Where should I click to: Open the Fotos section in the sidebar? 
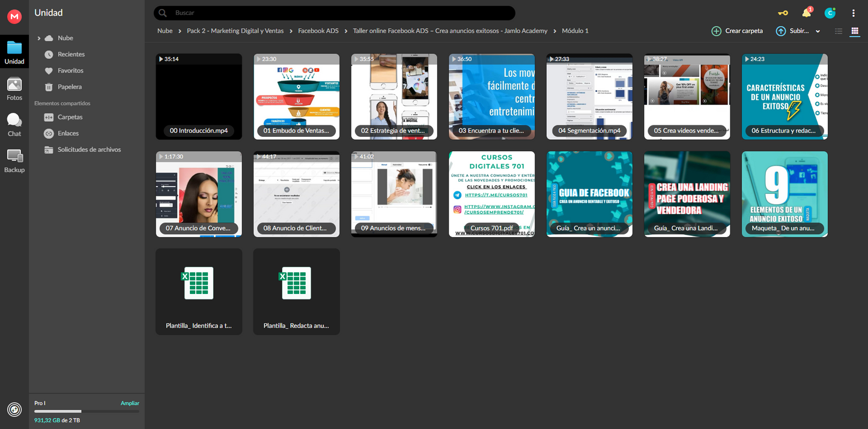point(14,89)
